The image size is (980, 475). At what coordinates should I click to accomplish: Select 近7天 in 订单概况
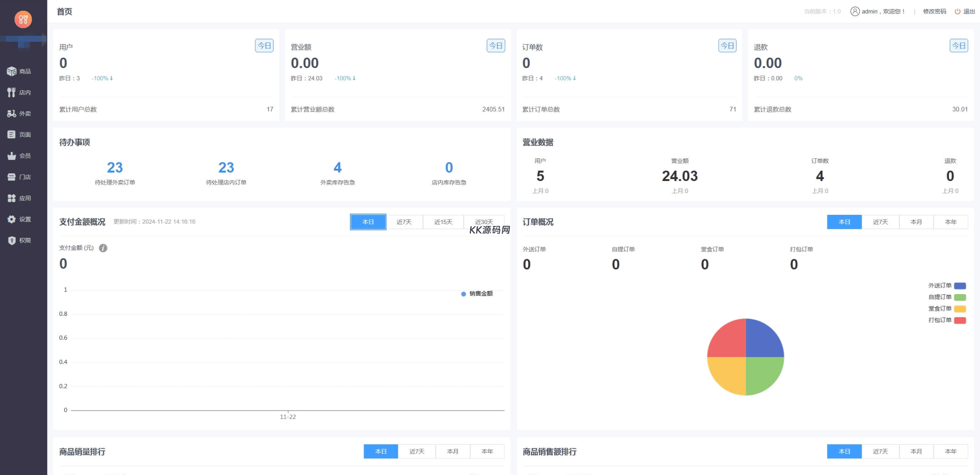point(880,222)
